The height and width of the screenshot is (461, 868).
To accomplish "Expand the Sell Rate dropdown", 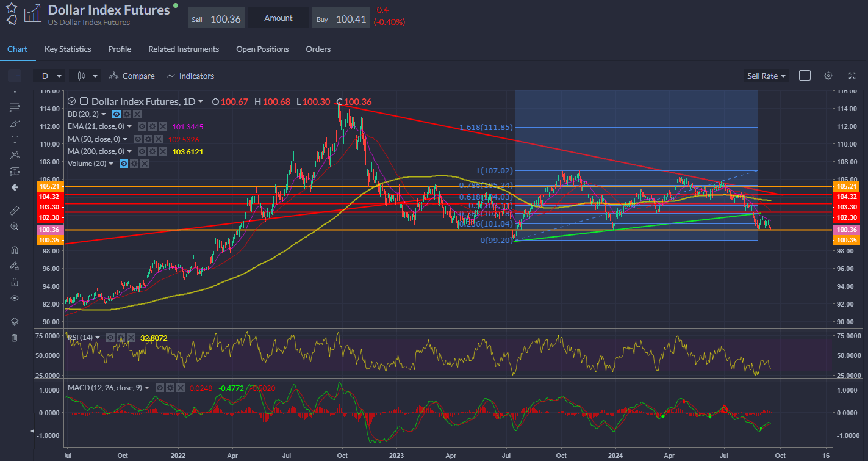I will pyautogui.click(x=766, y=76).
